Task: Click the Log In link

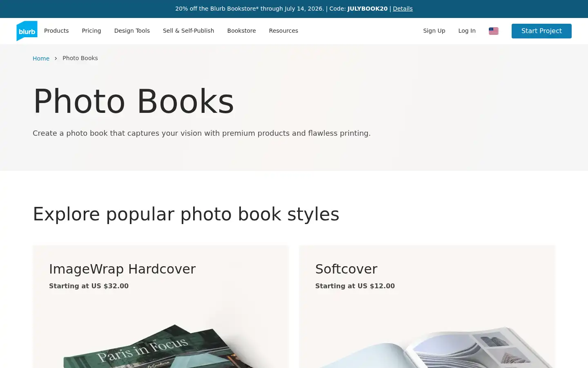Action: 467,31
